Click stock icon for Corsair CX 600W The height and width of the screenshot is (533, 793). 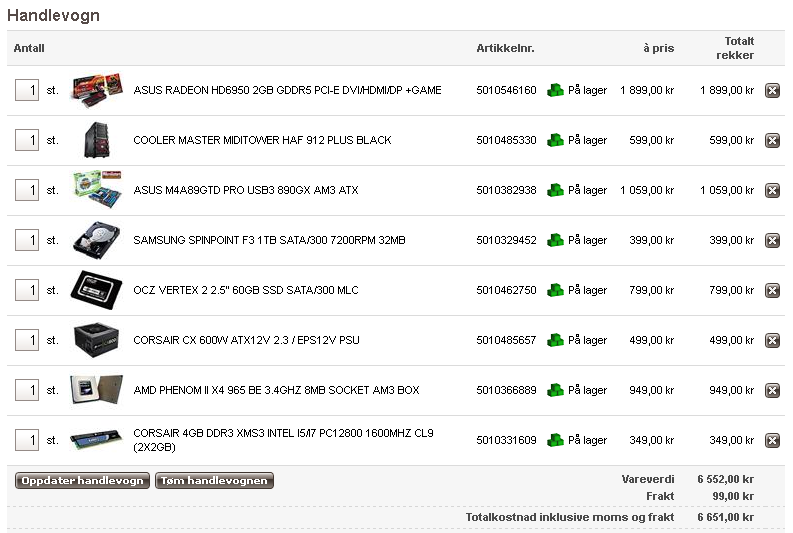click(555, 340)
